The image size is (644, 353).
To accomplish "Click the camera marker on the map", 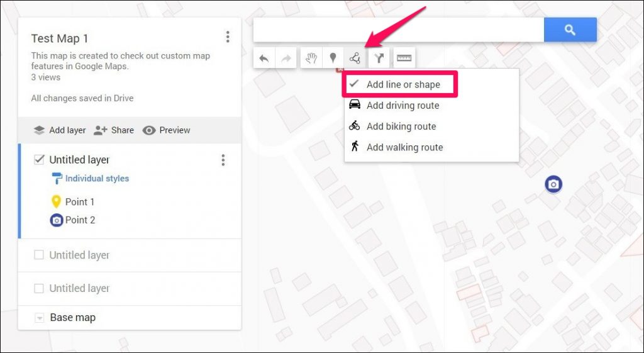I will (553, 184).
